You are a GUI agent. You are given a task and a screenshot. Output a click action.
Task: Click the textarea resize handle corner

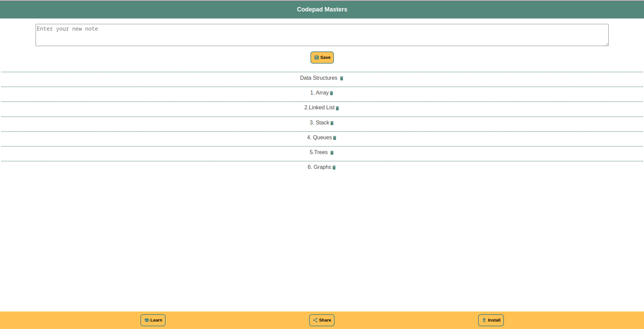(607, 44)
